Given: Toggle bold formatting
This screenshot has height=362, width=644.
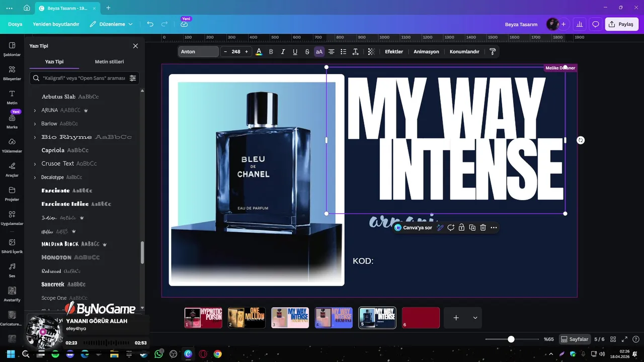Looking at the screenshot, I should pos(271,52).
